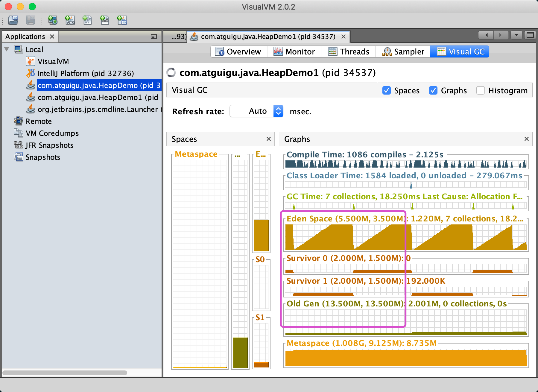Close the Spaces panel

(268, 139)
